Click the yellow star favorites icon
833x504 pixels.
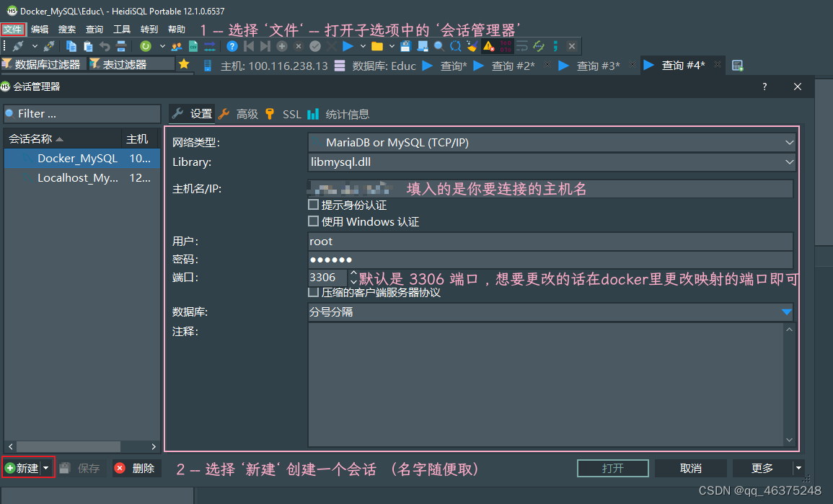(x=184, y=64)
